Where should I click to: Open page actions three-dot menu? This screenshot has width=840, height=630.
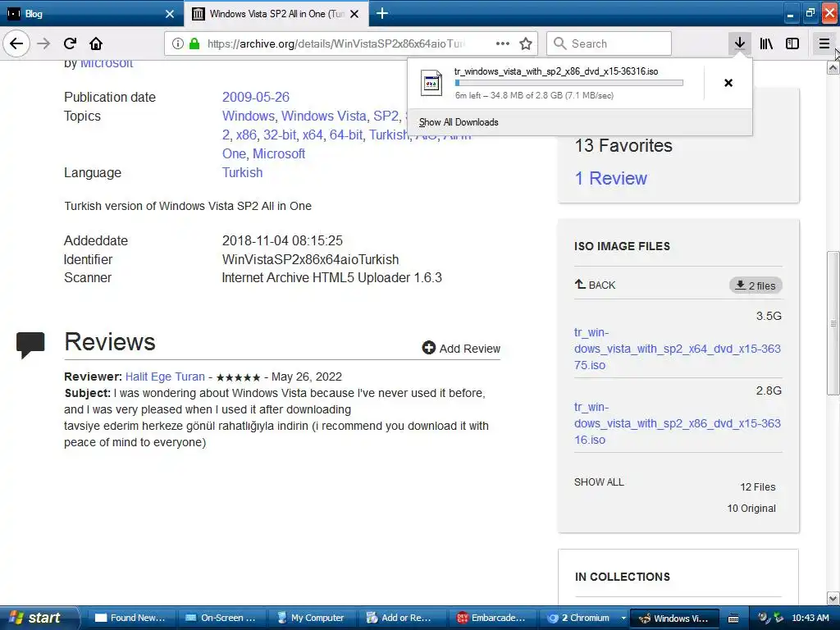tap(503, 43)
